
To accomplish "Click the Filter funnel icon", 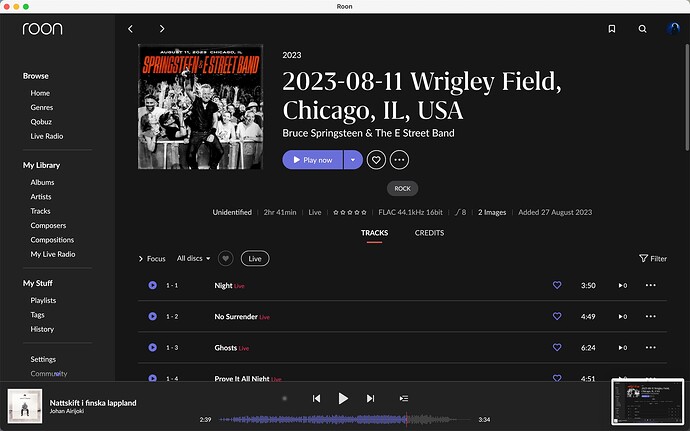I will 643,258.
